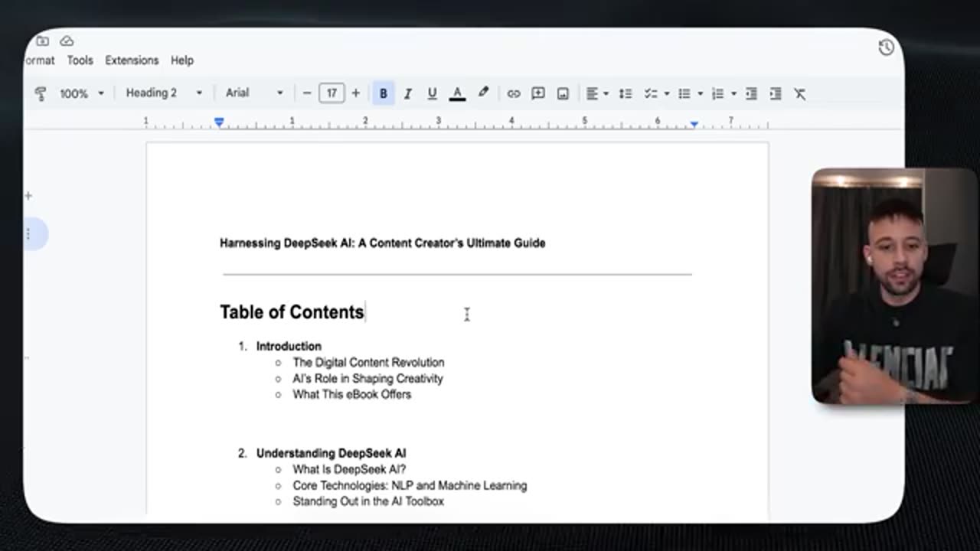Open the text color picker
This screenshot has height=551, width=980.
click(457, 93)
